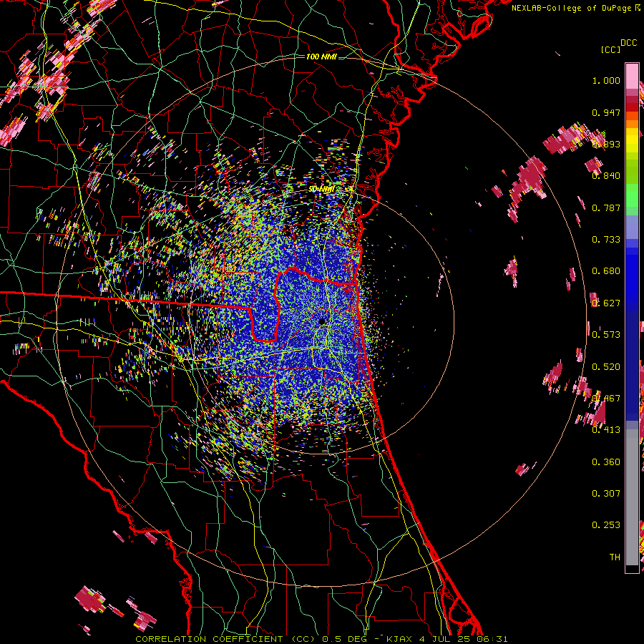This screenshot has width=644, height=644.
Task: Click the 0.413 legend value
Action: [606, 430]
